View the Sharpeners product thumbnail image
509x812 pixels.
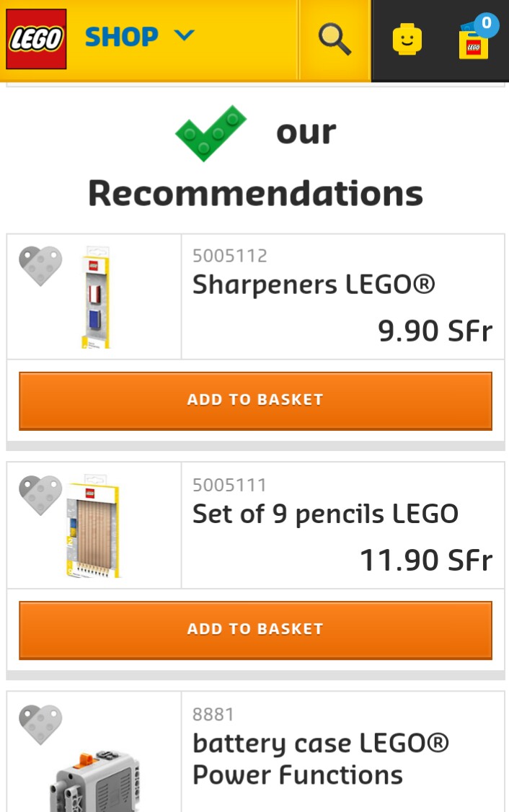pyautogui.click(x=96, y=297)
